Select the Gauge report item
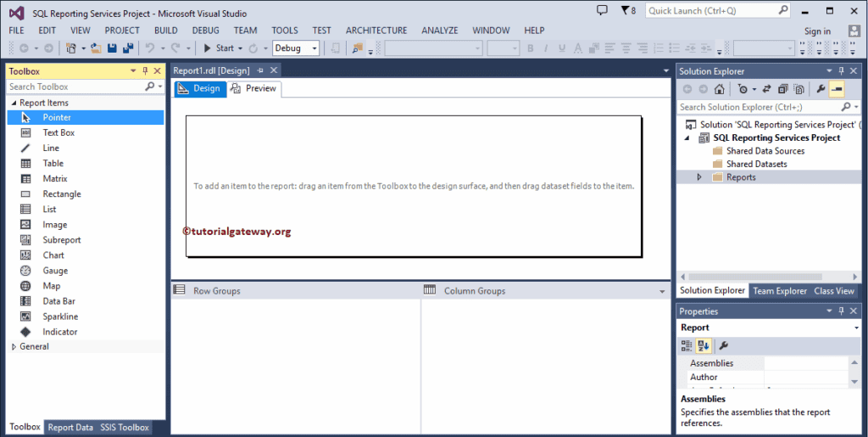 86,271
